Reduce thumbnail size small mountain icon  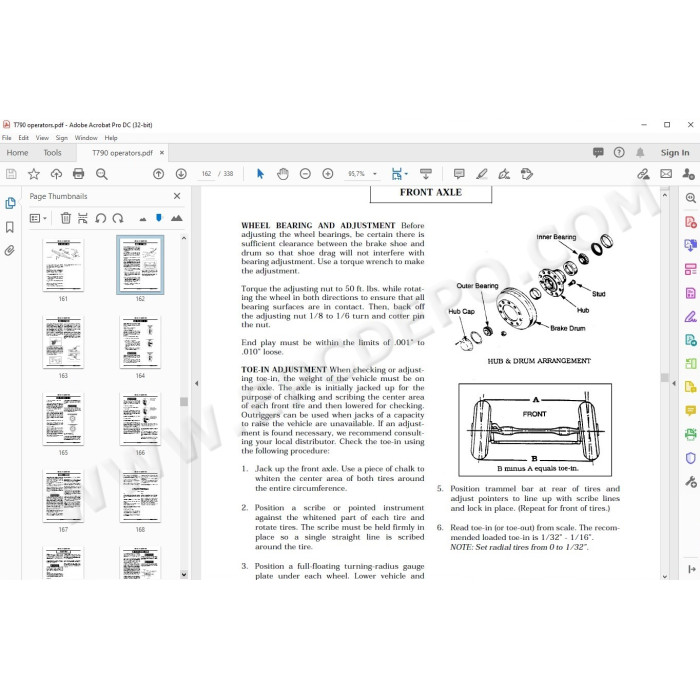click(143, 219)
